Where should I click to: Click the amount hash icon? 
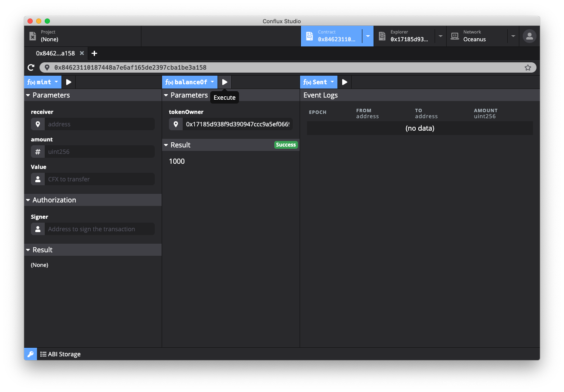(38, 152)
